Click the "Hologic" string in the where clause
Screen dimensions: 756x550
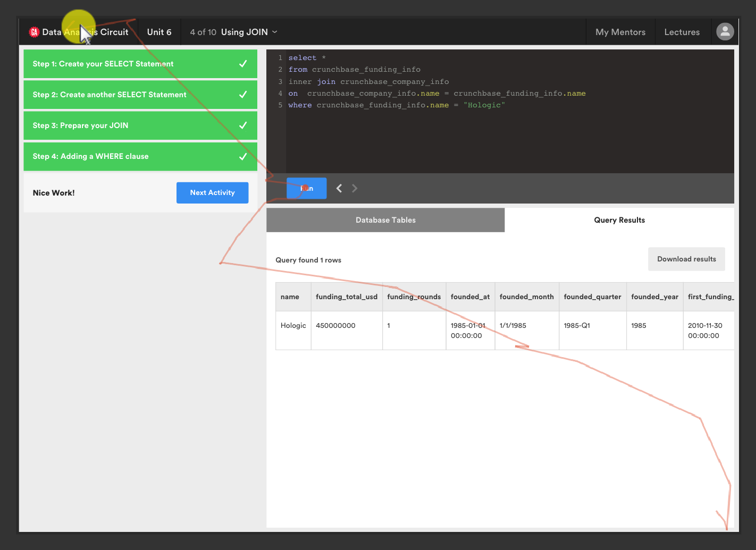point(484,105)
